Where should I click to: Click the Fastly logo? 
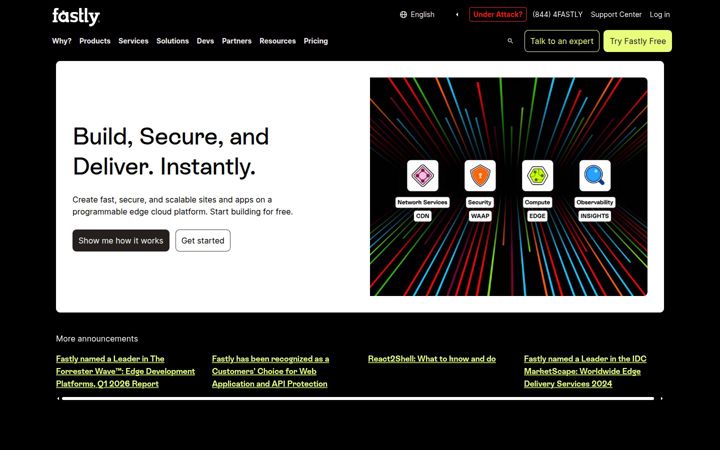[76, 17]
